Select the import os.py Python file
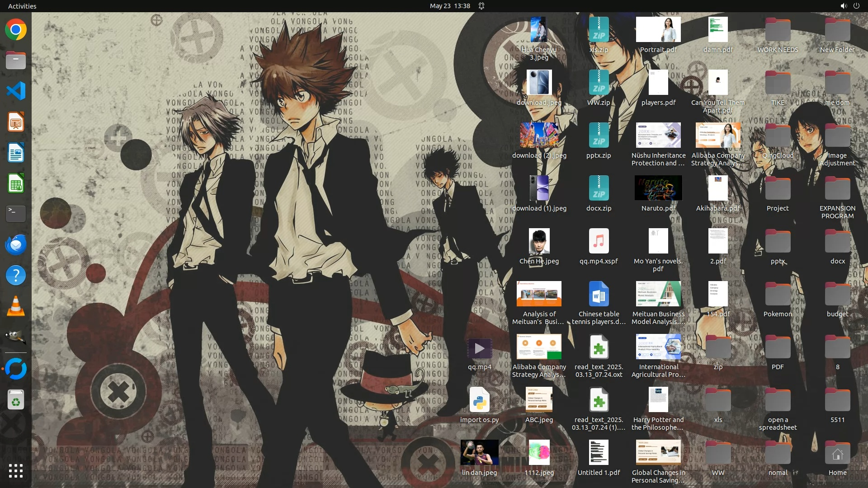 [479, 400]
